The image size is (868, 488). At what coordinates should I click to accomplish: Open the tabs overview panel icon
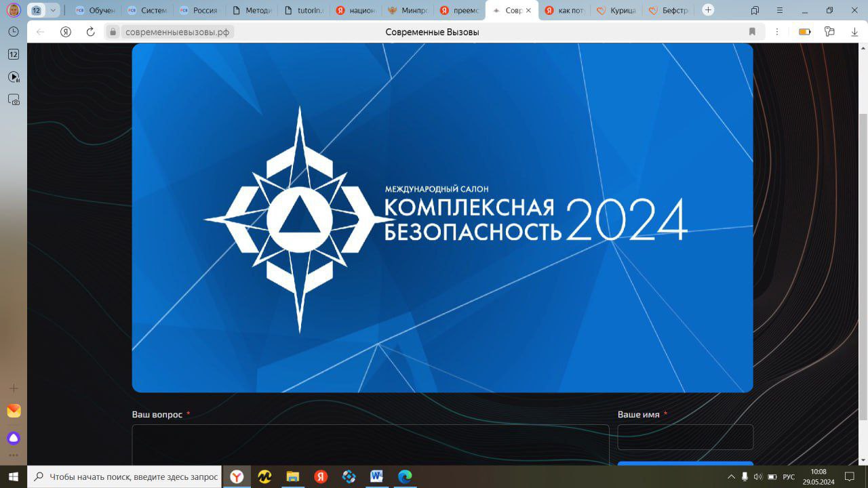point(755,10)
